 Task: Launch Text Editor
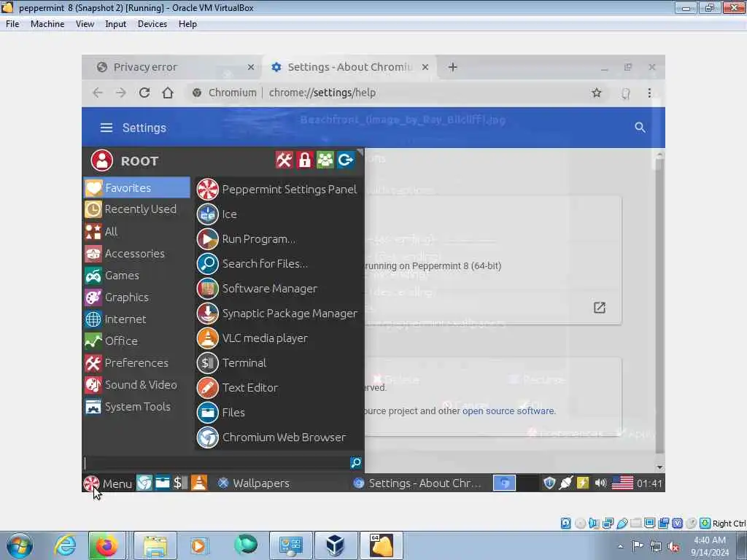277,387
